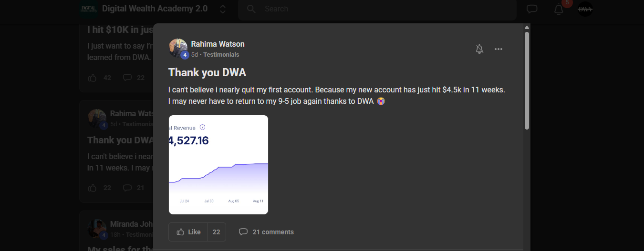Like the background post with 42 likes
The height and width of the screenshot is (251, 644).
pos(93,78)
